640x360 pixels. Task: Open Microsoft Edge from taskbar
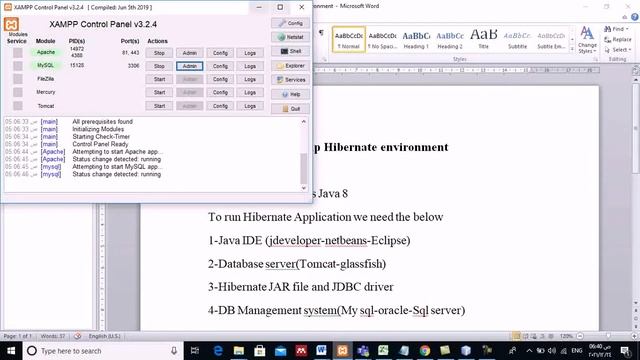(218, 351)
